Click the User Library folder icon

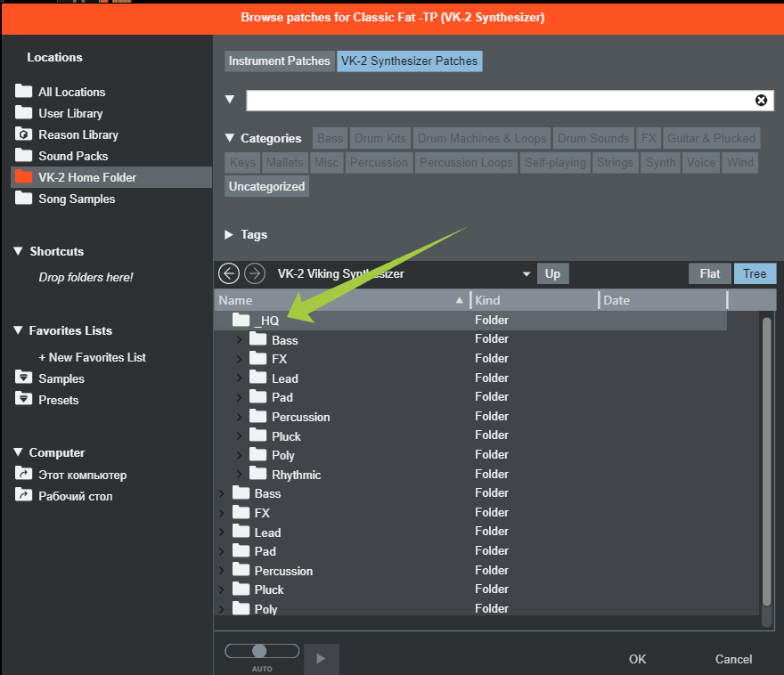[x=23, y=112]
